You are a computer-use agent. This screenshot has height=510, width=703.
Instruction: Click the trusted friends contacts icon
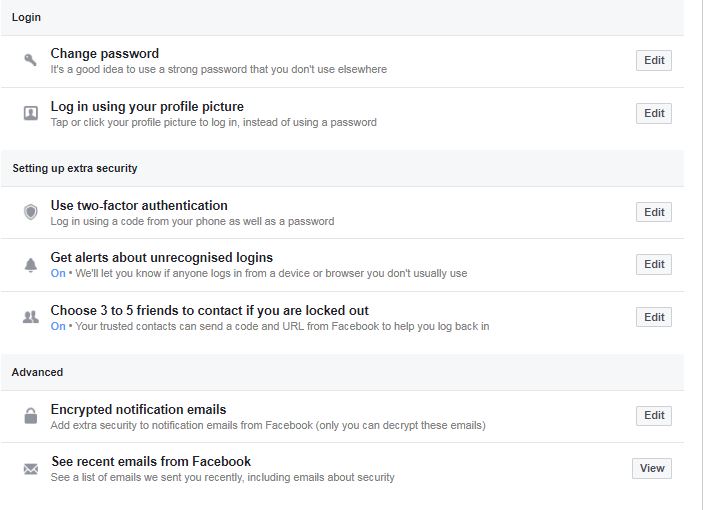(30, 317)
